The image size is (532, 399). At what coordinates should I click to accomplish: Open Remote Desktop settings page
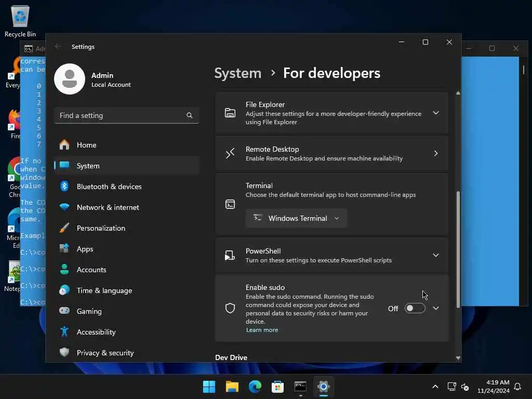[331, 154]
